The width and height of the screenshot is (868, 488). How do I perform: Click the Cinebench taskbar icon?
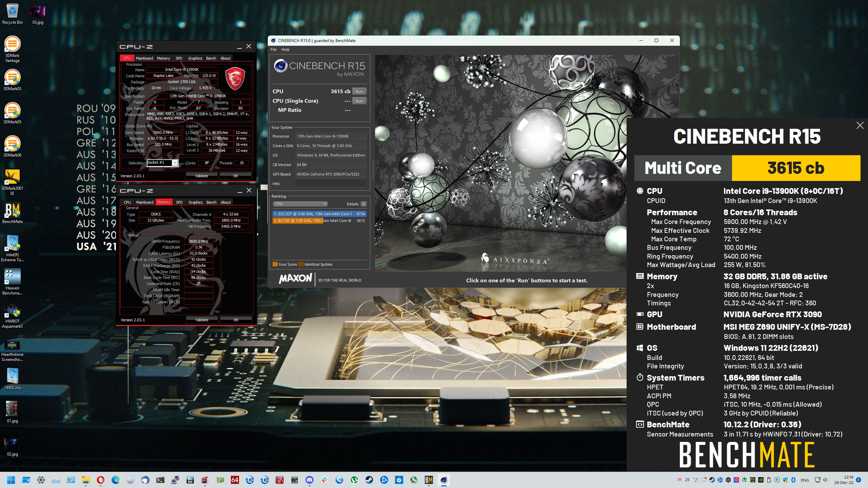(444, 480)
